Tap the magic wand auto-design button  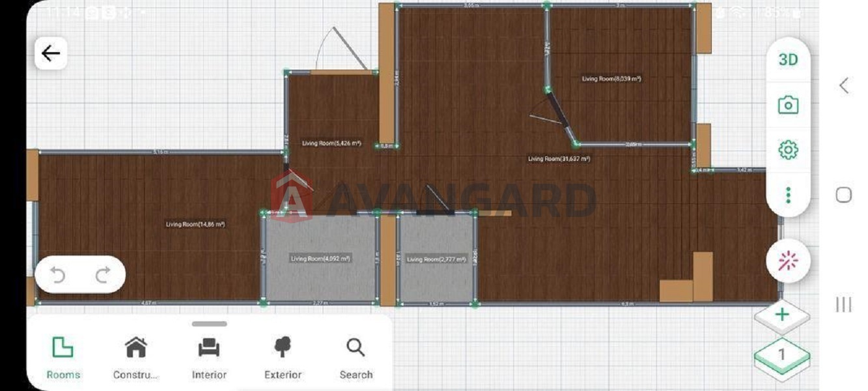[788, 261]
